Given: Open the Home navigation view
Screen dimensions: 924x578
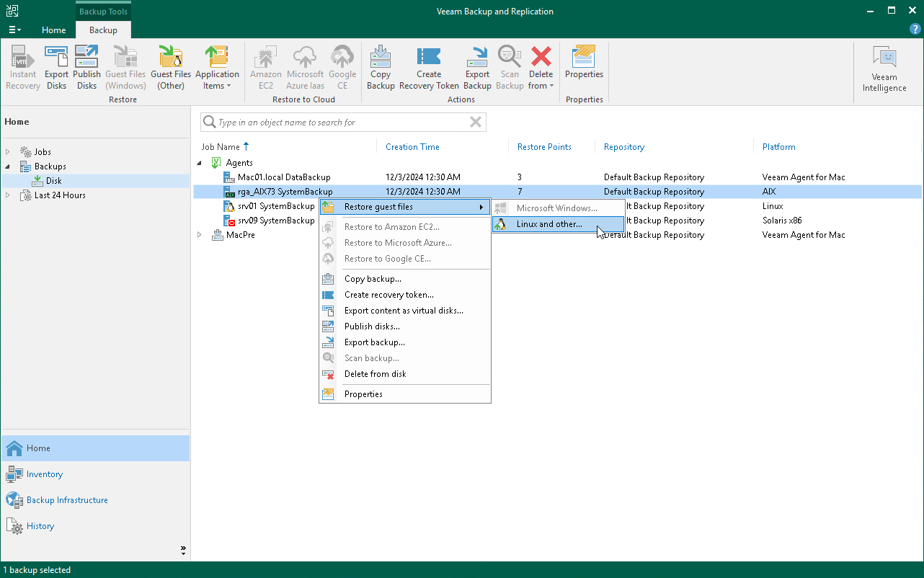Looking at the screenshot, I should pyautogui.click(x=95, y=448).
